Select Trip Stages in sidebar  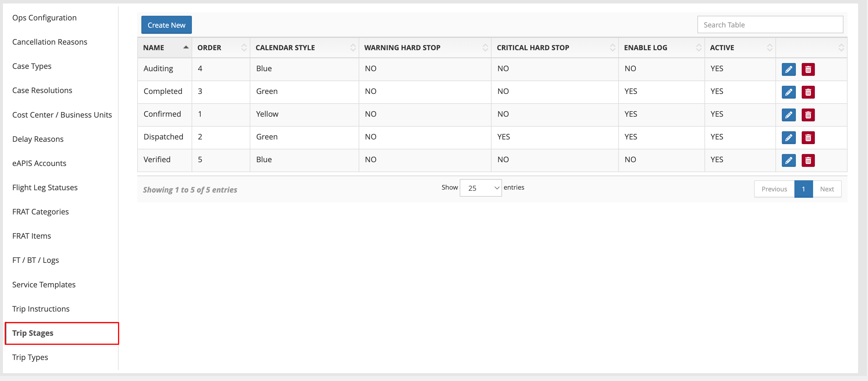(62, 333)
